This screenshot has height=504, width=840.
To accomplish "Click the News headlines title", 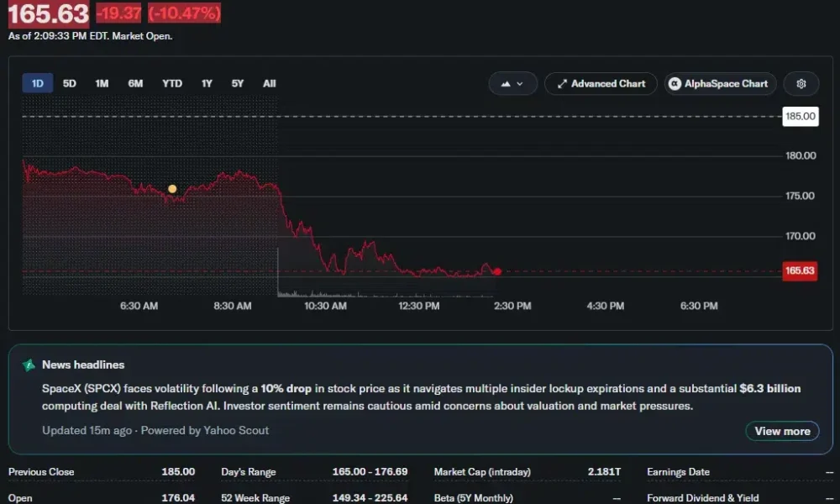I will coord(83,365).
